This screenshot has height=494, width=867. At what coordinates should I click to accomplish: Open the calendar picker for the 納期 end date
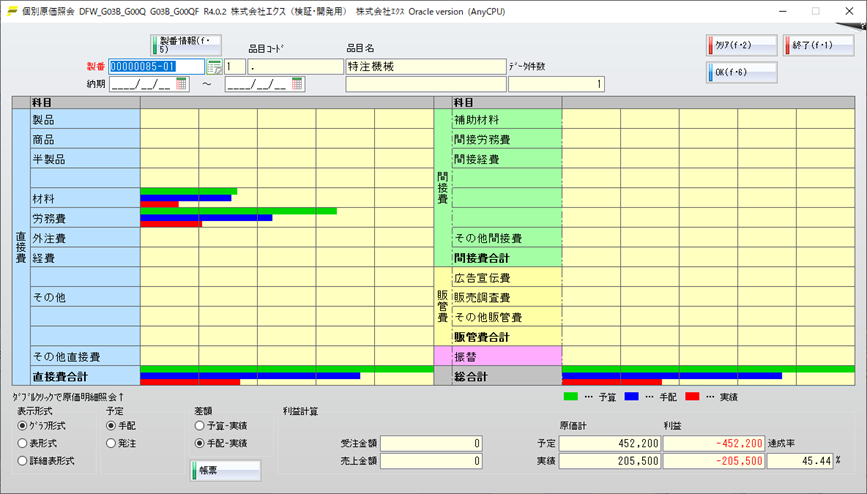pyautogui.click(x=296, y=84)
